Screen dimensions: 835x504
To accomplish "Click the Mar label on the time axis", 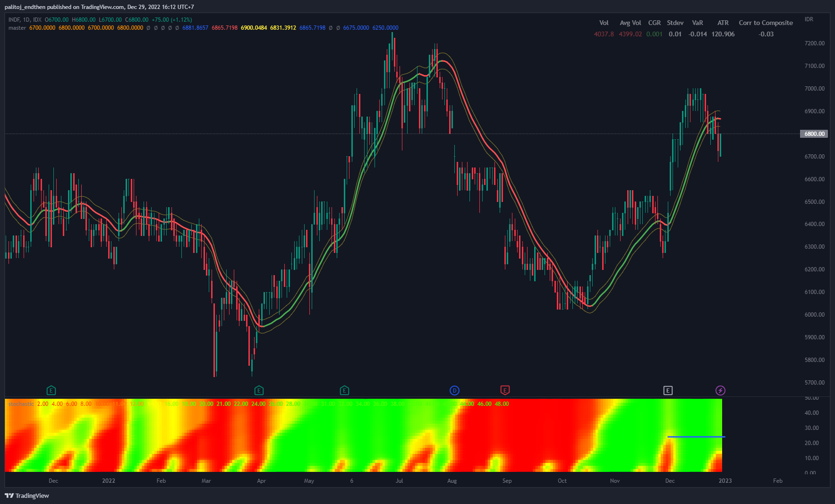I will tap(206, 481).
